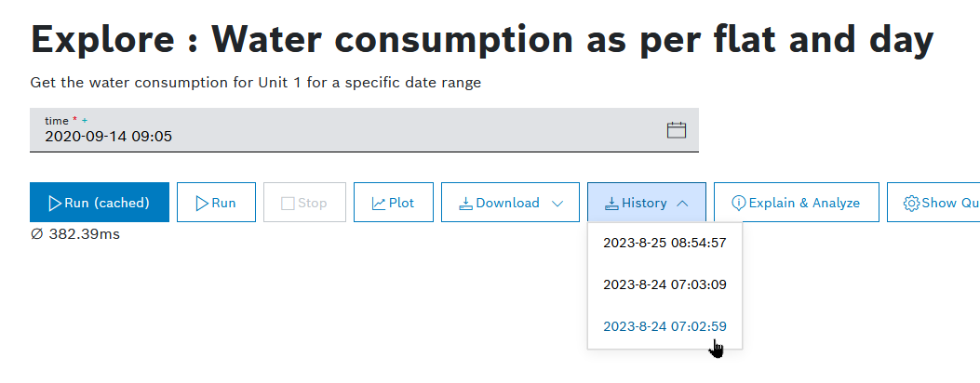Select history entry 2023-8-25 08:54:57
The height and width of the screenshot is (383, 980).
click(x=665, y=244)
